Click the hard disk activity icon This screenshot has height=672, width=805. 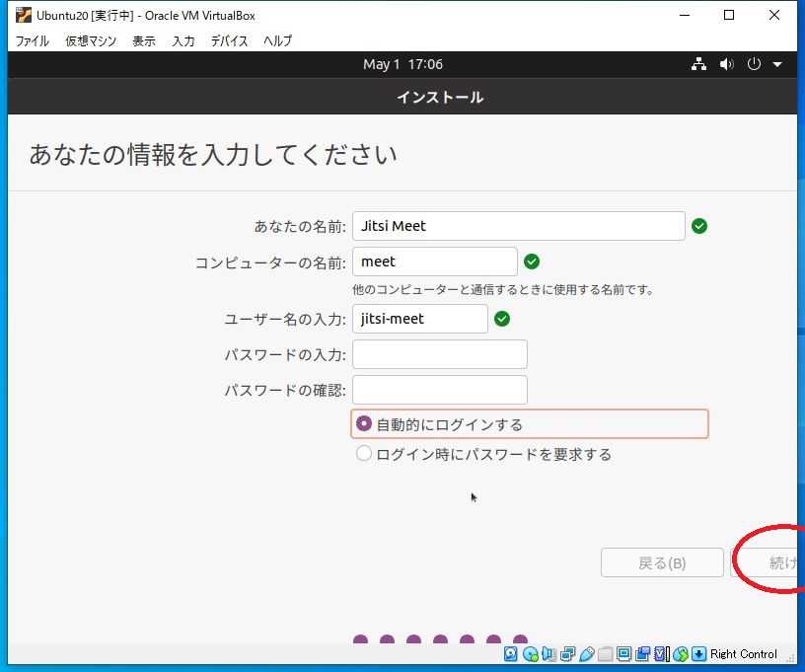tap(511, 653)
